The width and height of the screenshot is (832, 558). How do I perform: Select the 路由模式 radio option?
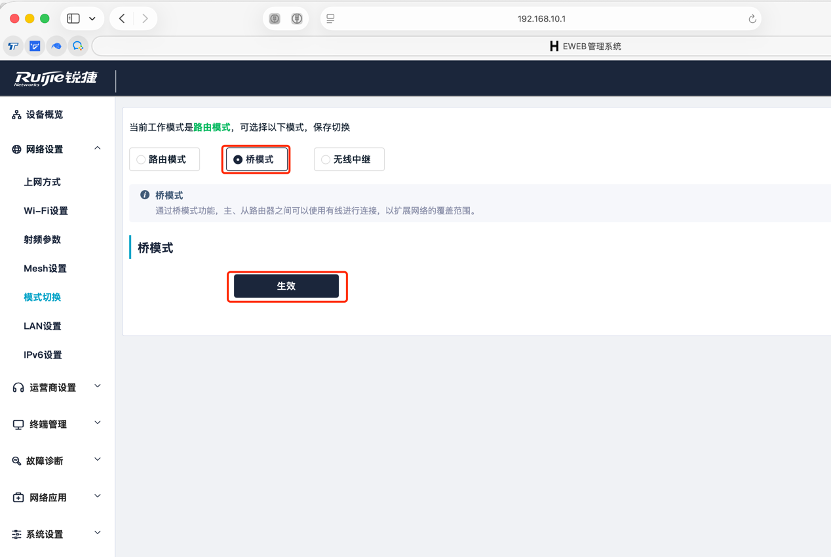click(x=164, y=159)
